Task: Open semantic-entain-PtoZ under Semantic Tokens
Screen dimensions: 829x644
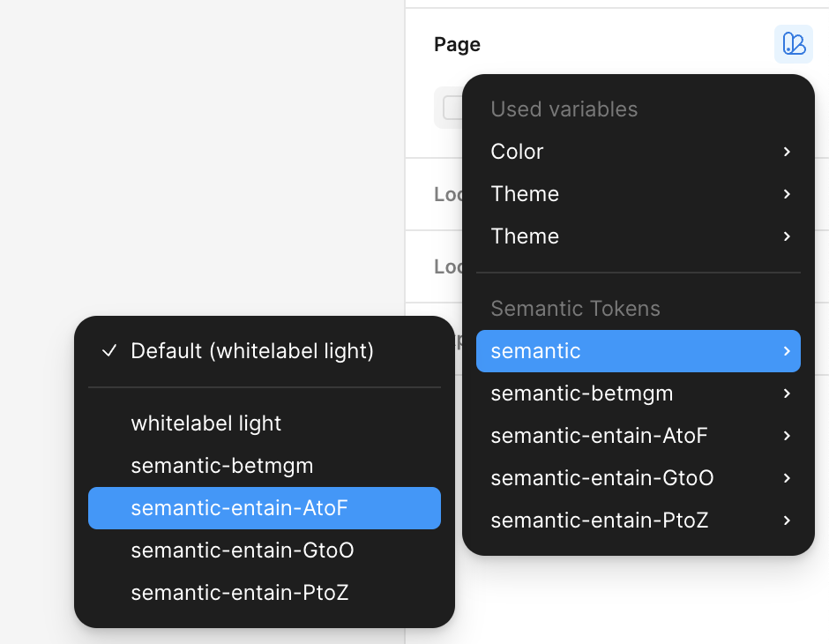Action: point(599,520)
